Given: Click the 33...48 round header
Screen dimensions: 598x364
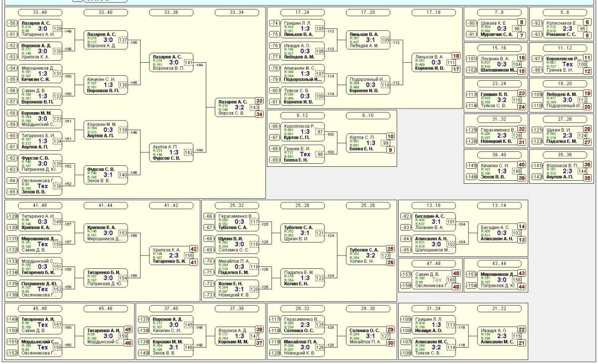Looking at the screenshot, I should tap(39, 12).
